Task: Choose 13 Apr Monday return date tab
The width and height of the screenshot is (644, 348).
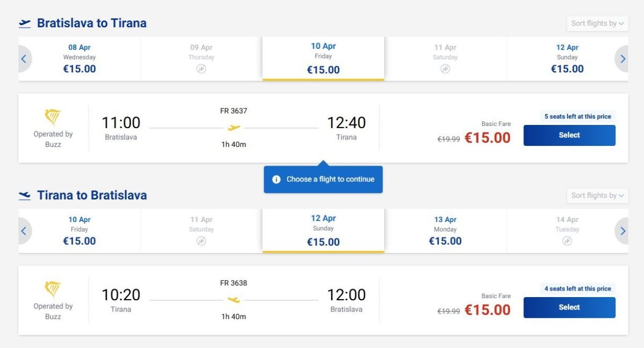Action: pyautogui.click(x=445, y=231)
